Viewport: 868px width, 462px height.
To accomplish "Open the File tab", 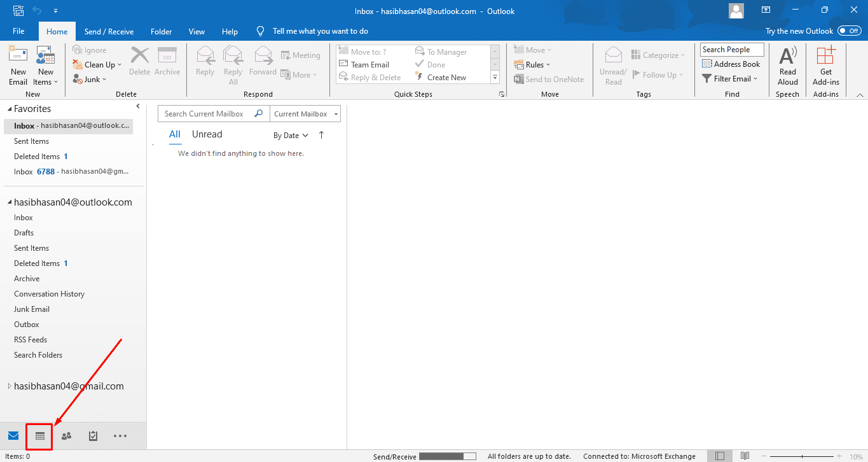I will 18,31.
